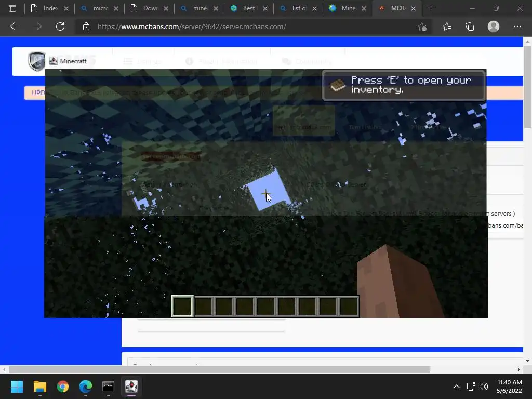Add this page to favorites
This screenshot has height=399, width=532.
click(x=422, y=26)
